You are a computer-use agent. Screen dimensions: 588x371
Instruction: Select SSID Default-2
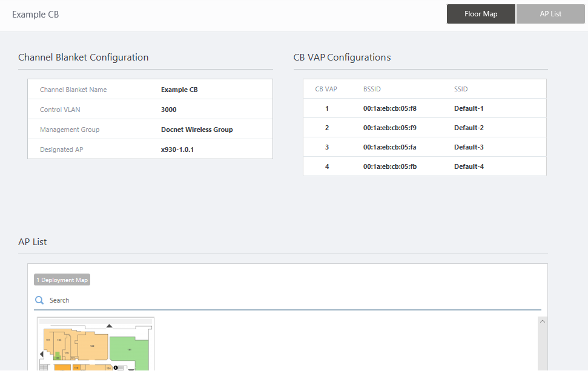tap(469, 128)
